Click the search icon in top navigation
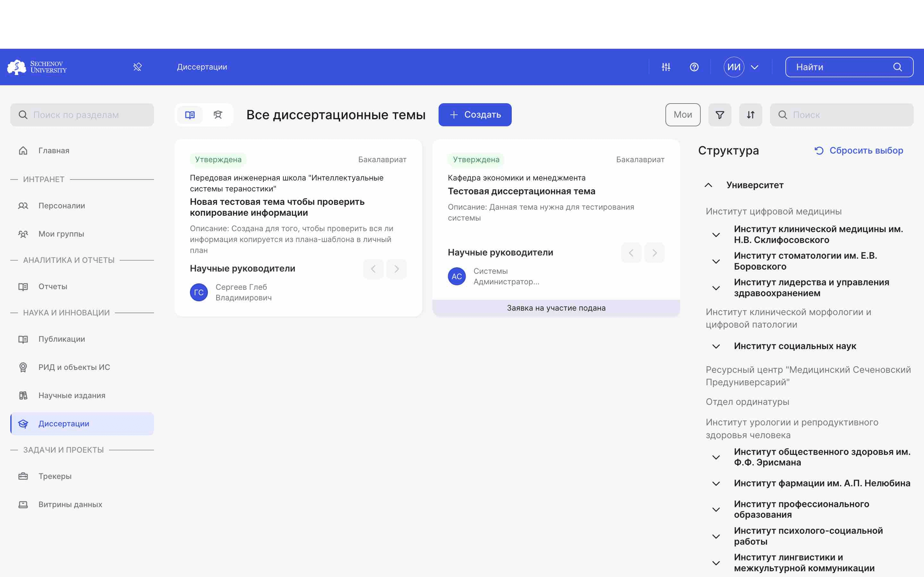This screenshot has width=924, height=577. pyautogui.click(x=898, y=66)
